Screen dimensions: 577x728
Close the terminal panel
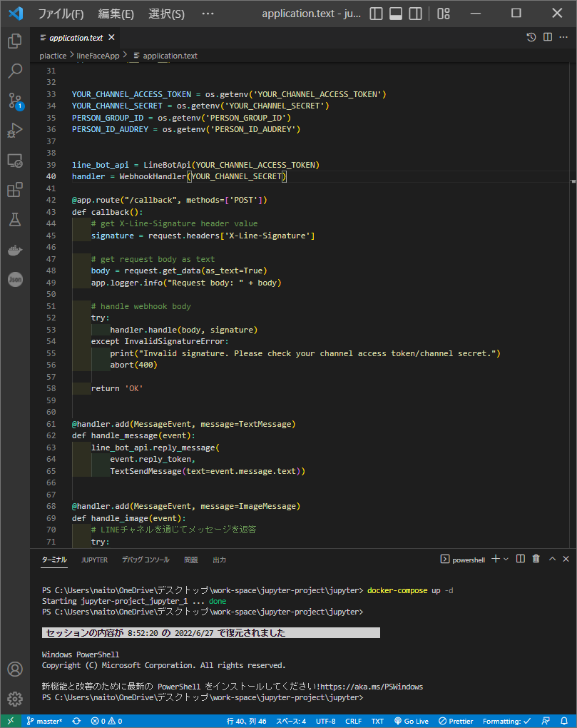click(566, 559)
